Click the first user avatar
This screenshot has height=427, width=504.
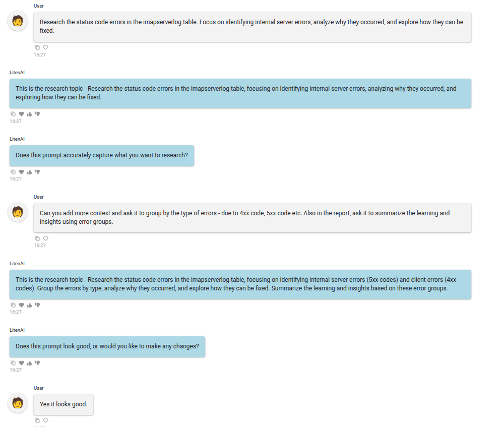[18, 21]
